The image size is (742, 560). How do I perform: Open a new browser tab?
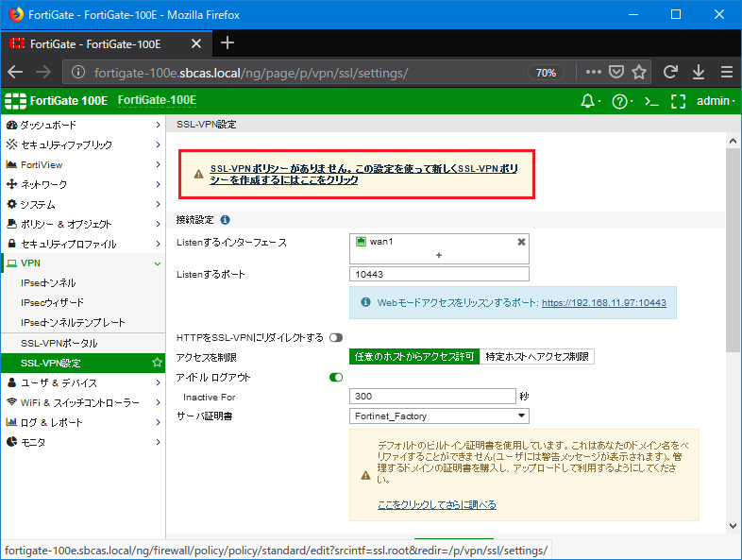point(228,43)
